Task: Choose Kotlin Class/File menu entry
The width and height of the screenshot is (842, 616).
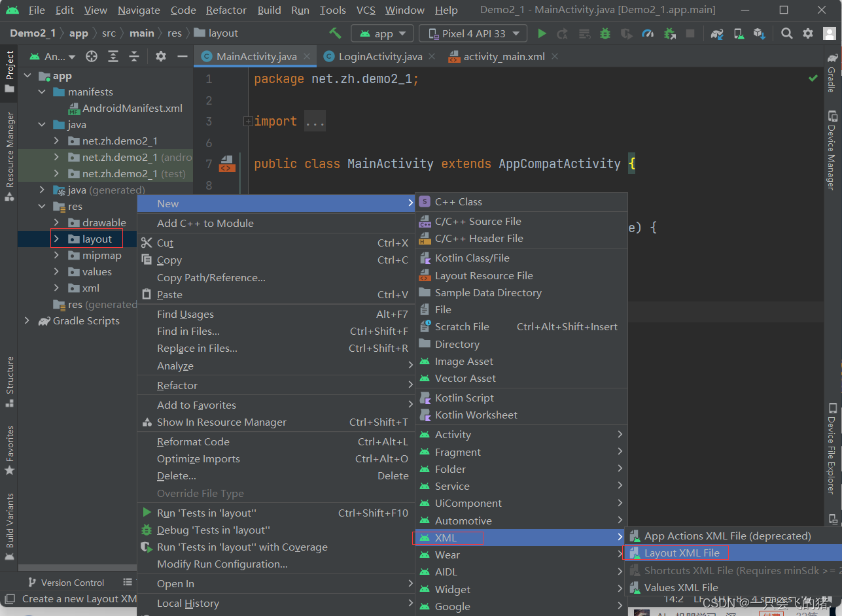Action: coord(521,258)
